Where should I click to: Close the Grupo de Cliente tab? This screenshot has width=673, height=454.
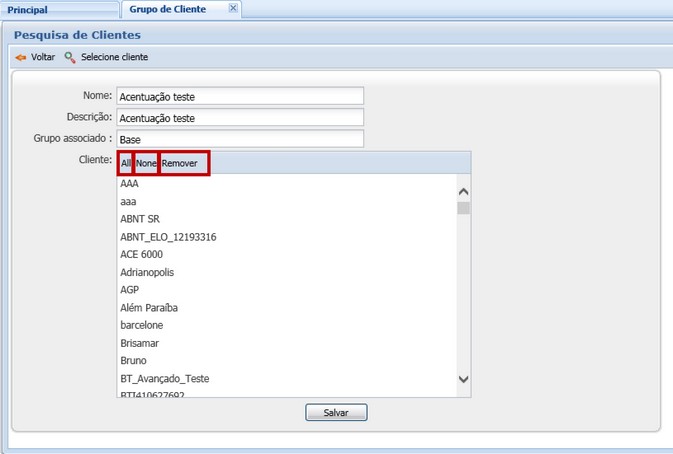[233, 9]
